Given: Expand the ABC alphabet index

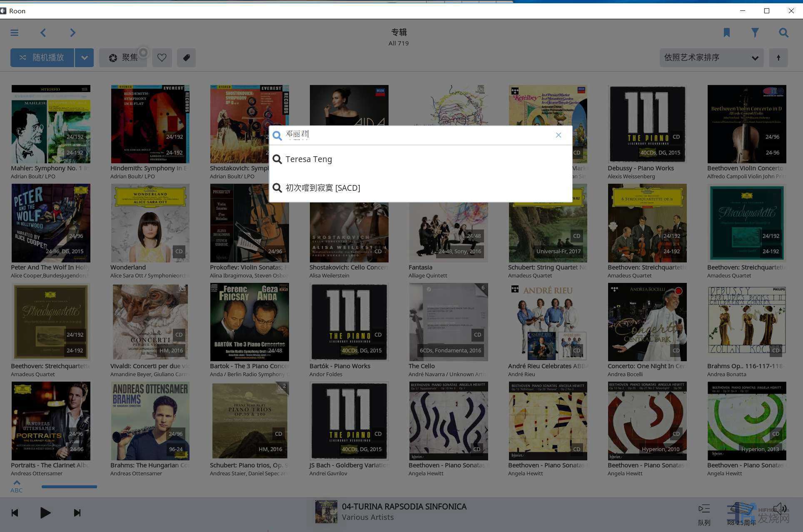Looking at the screenshot, I should (x=17, y=487).
